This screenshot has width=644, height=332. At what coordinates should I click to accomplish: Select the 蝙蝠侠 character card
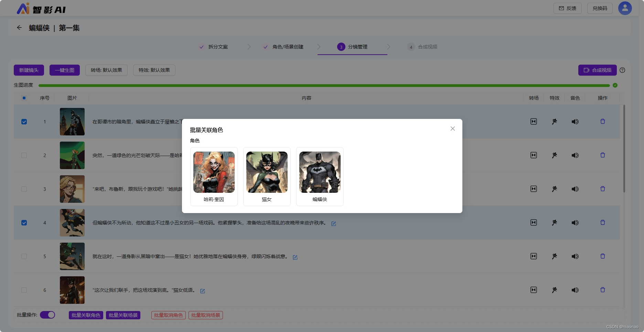(x=320, y=177)
